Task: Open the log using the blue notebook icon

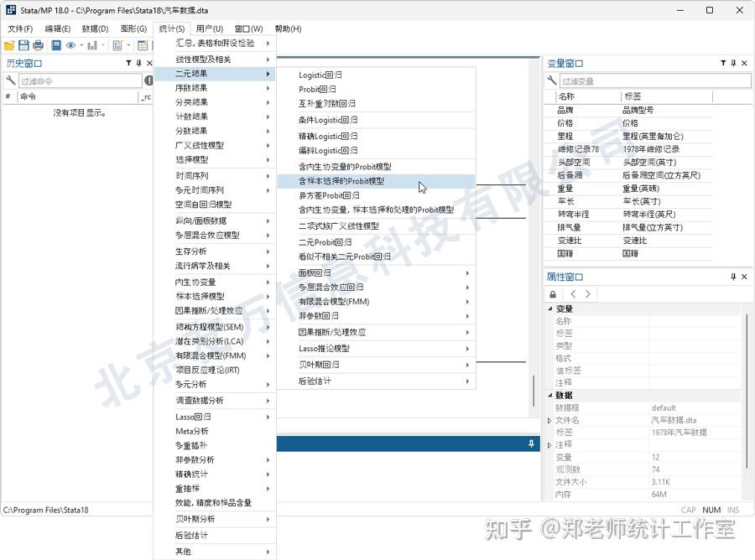Action: pos(56,46)
